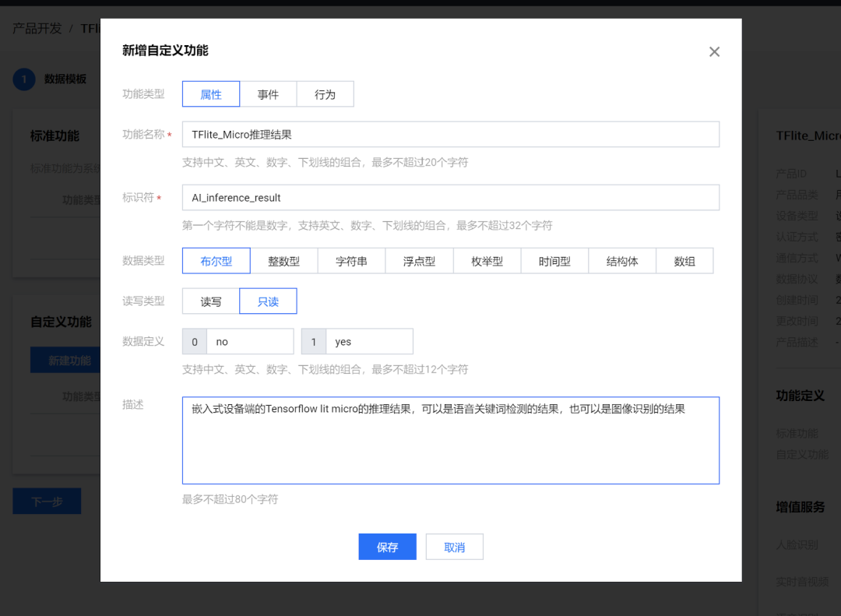Click 新增自定义功能 dialog title
Viewport: 841px width, 616px height.
[165, 51]
